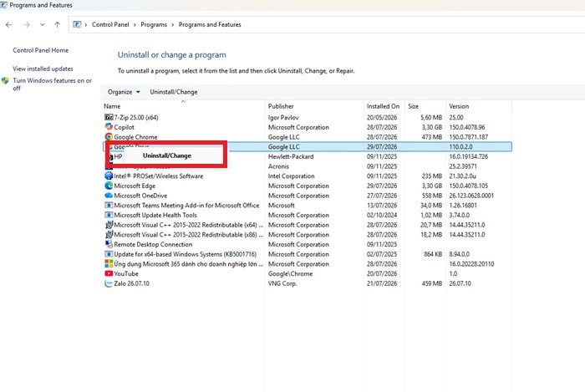
Task: Select the Microsoft OneDrive entry
Action: click(140, 196)
